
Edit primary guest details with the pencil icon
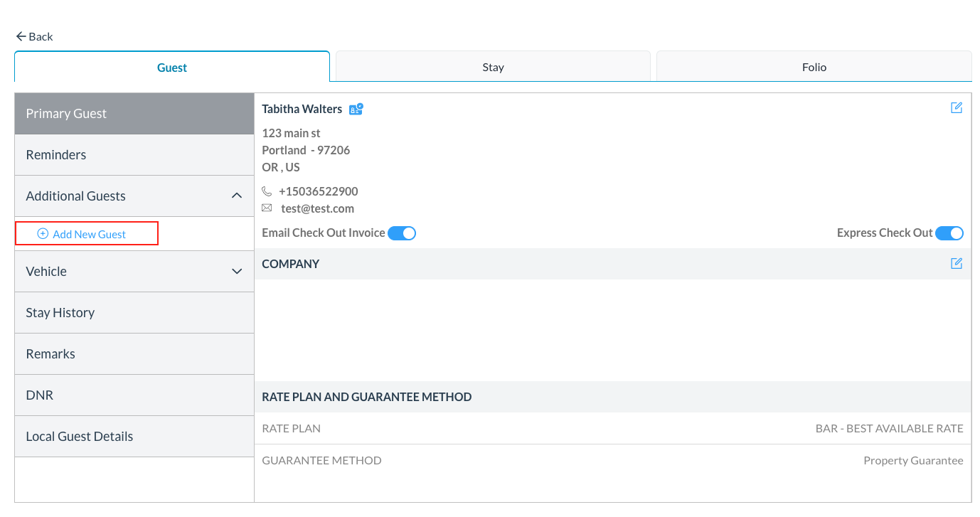(957, 108)
